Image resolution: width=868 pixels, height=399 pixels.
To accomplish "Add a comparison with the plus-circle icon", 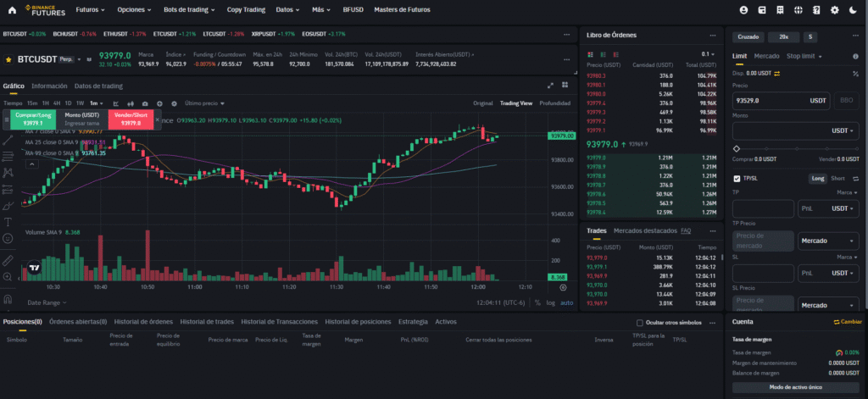I will tap(159, 103).
